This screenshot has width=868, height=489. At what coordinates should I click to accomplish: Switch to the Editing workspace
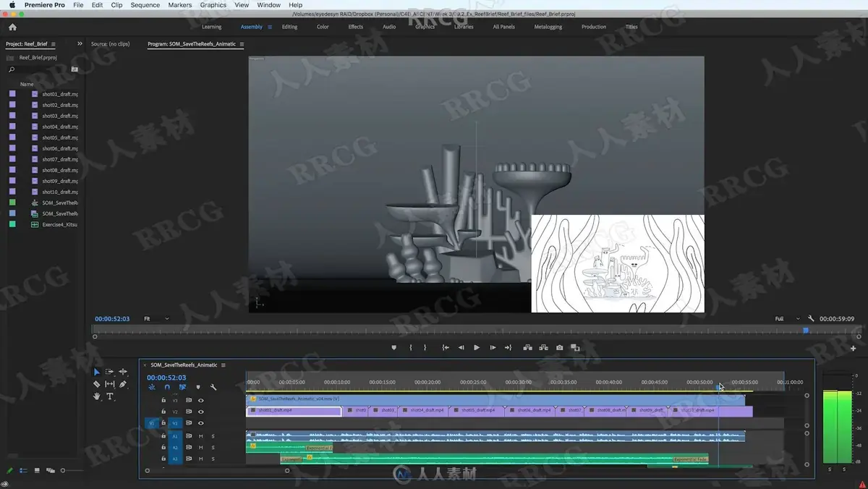pos(289,27)
